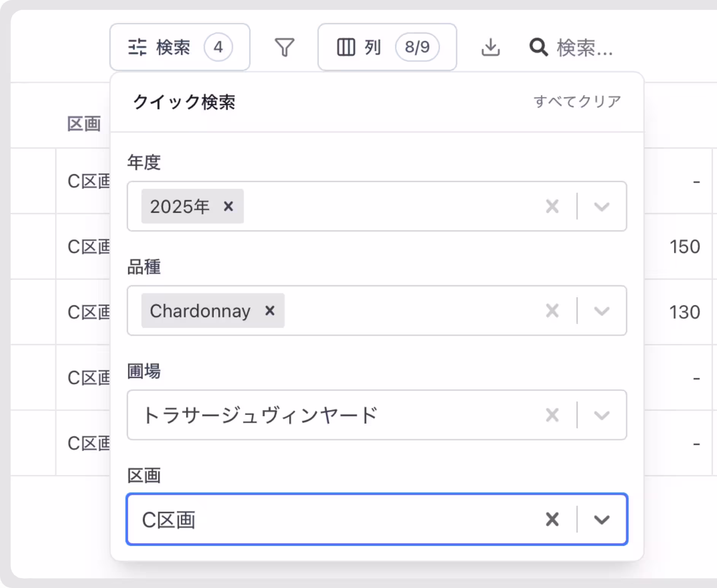Image resolution: width=717 pixels, height=588 pixels.
Task: Clear the 年度 field selection
Action: [x=552, y=206]
